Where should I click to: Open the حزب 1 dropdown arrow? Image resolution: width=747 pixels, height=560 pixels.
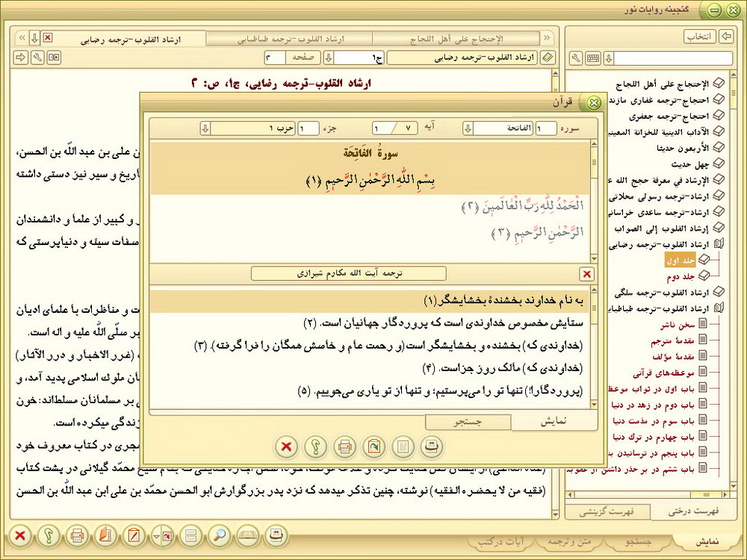tap(205, 128)
